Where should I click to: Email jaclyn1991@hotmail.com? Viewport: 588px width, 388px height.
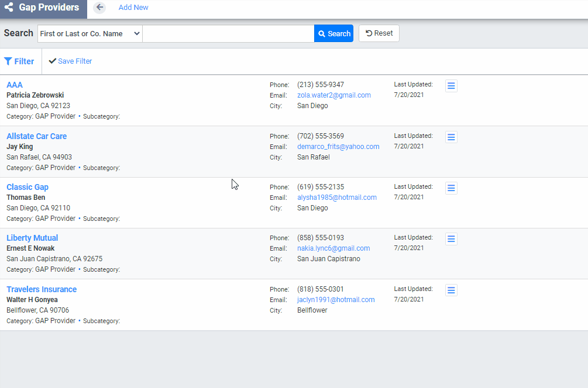point(336,300)
